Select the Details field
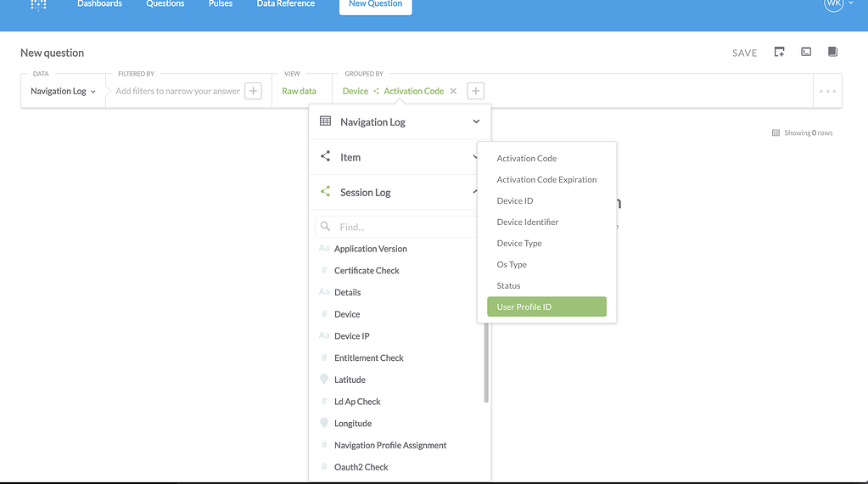Viewport: 868px width, 484px height. [348, 292]
